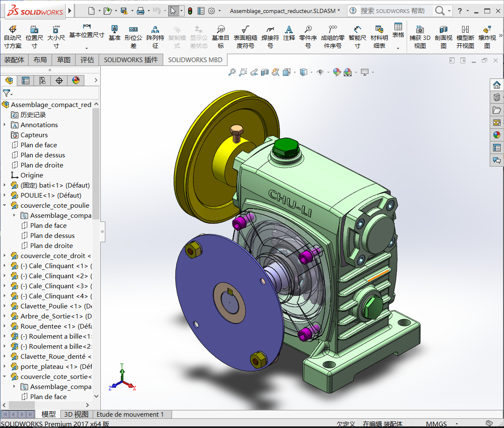This screenshot has height=428, width=504.
Task: Select the Smart Dimension tool (智能尺寸)
Action: pyautogui.click(x=358, y=37)
